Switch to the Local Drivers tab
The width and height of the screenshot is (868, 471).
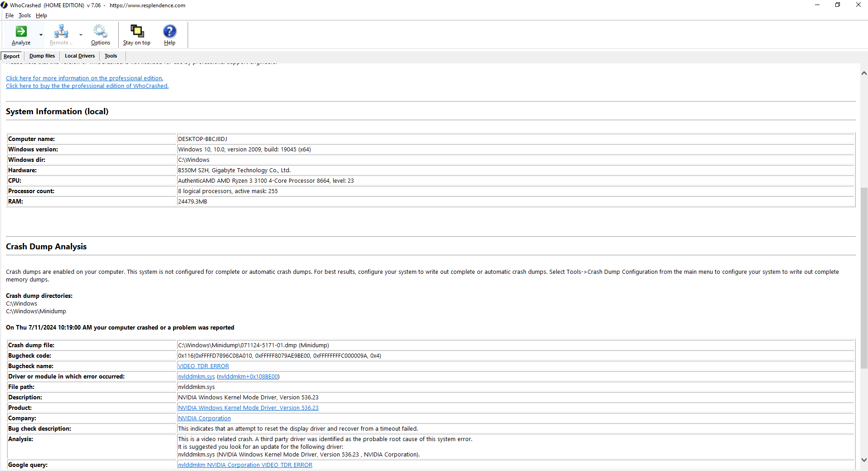[80, 56]
